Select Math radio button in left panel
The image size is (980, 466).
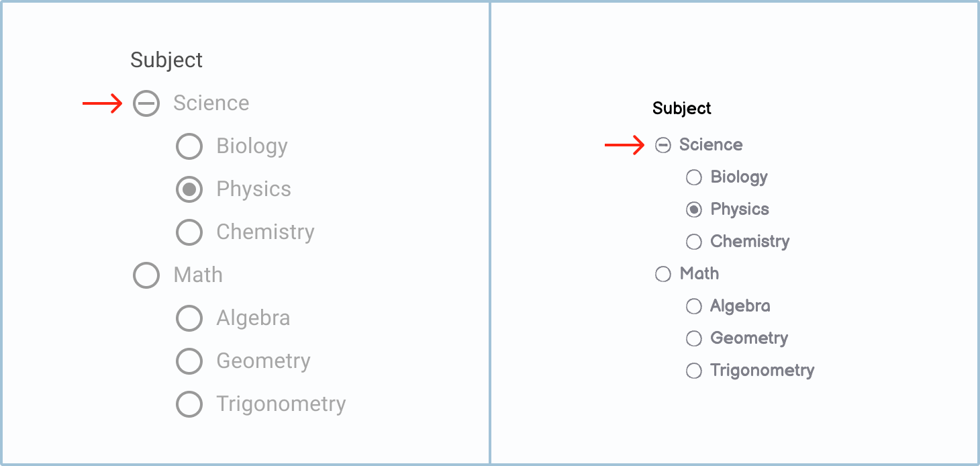tap(146, 275)
